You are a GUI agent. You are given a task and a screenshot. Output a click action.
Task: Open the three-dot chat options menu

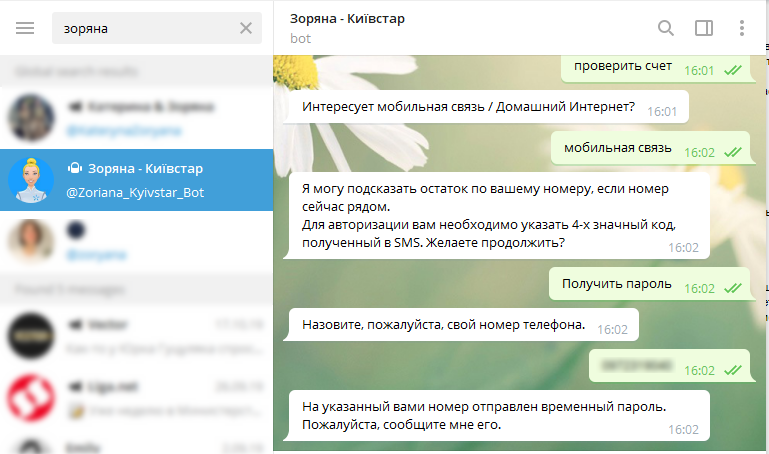coord(741,28)
